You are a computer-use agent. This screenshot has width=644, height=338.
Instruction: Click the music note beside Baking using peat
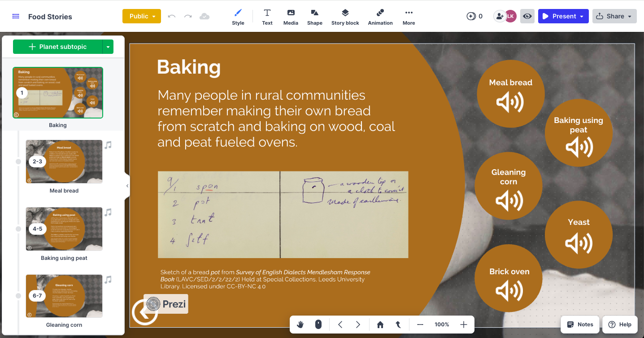[108, 212]
